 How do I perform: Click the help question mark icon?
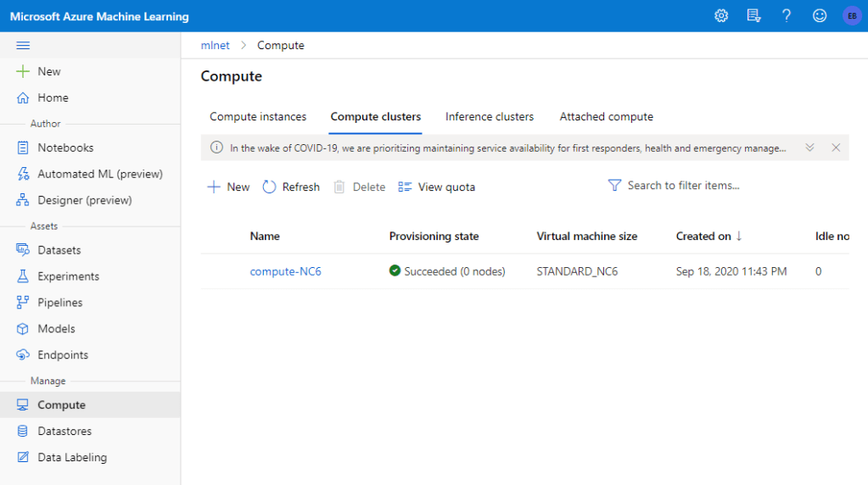[x=787, y=16]
